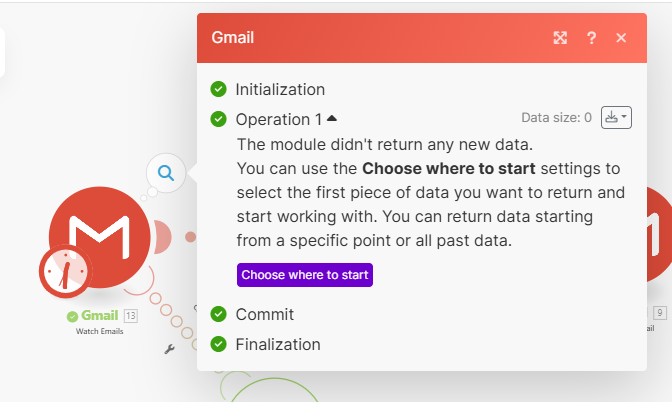Click the Gmail panel header title
This screenshot has width=672, height=402.
[233, 38]
